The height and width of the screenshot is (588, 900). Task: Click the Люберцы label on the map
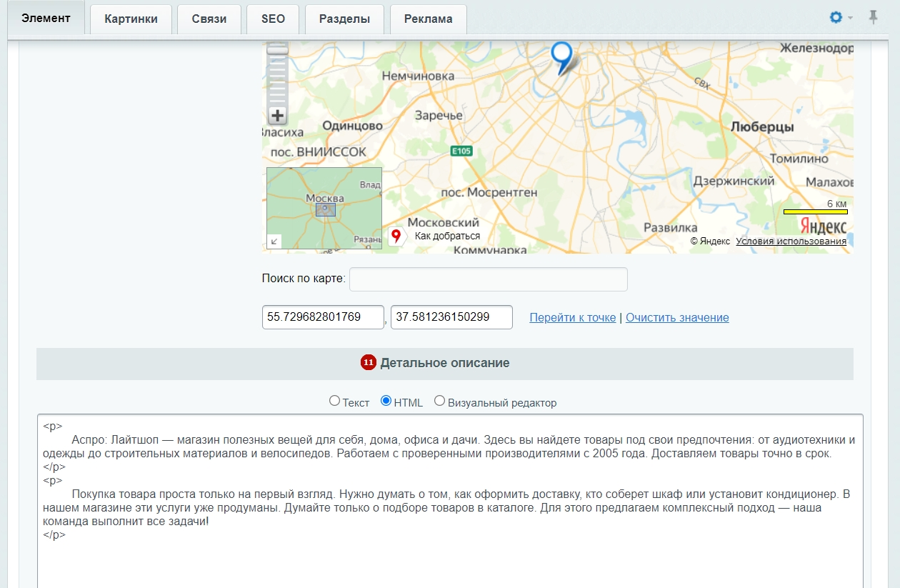762,126
